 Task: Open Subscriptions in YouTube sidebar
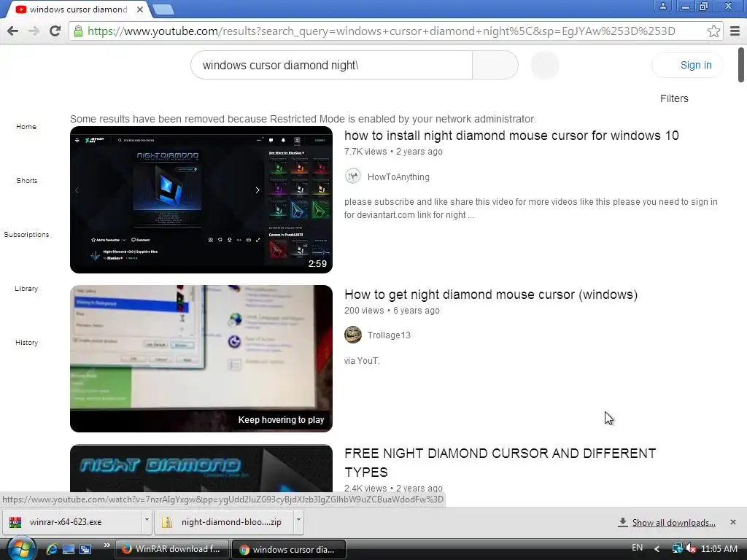pyautogui.click(x=26, y=234)
